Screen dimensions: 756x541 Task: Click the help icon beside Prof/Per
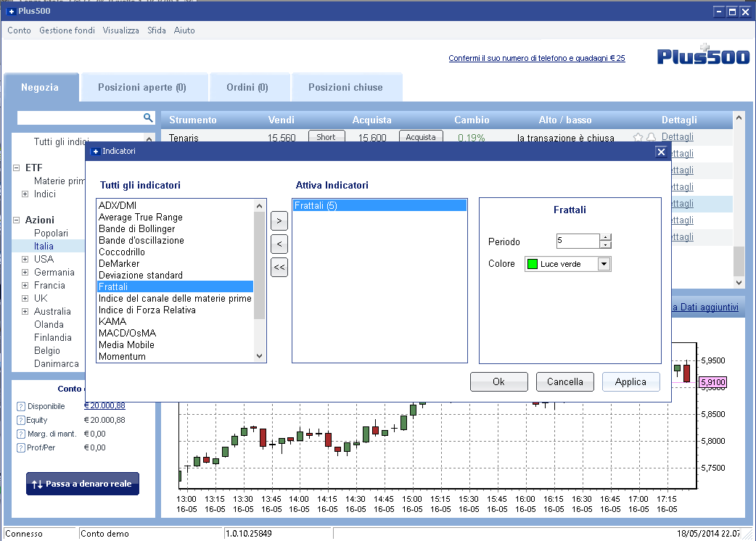point(21,447)
